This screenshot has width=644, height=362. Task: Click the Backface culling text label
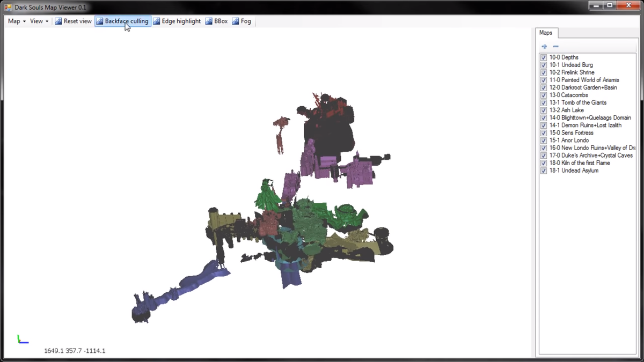pos(127,21)
